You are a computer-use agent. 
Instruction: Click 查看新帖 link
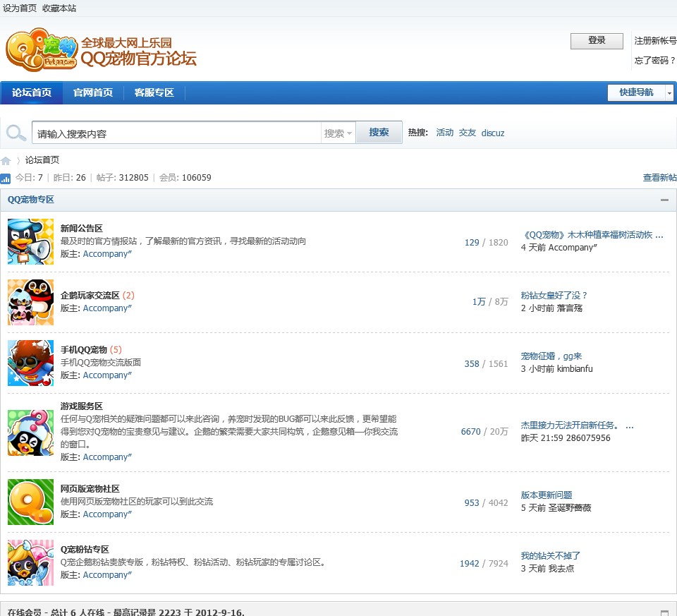click(x=660, y=178)
